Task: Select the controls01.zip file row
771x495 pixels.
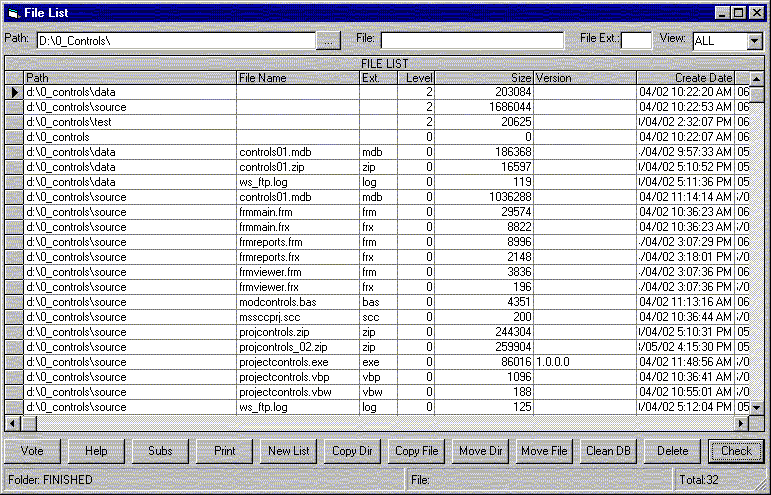Action: (x=297, y=167)
